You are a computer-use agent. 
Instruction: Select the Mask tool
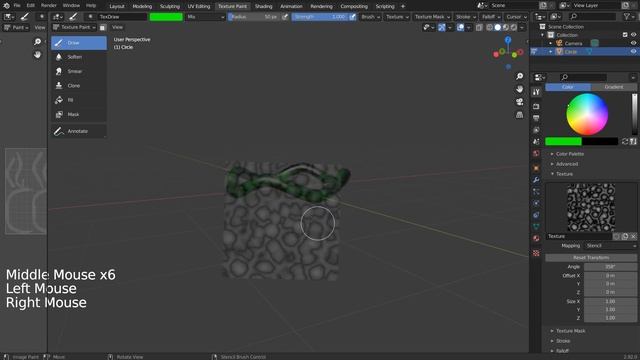pyautogui.click(x=79, y=114)
